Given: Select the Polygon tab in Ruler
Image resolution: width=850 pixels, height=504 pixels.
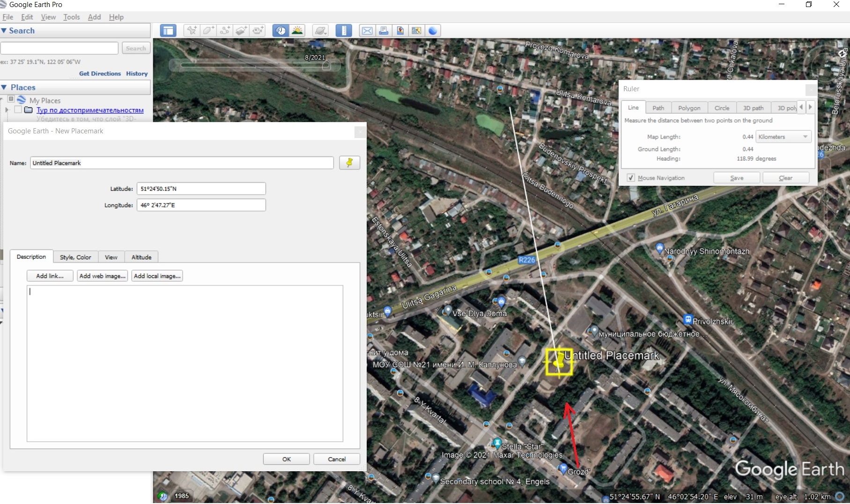Looking at the screenshot, I should 689,108.
